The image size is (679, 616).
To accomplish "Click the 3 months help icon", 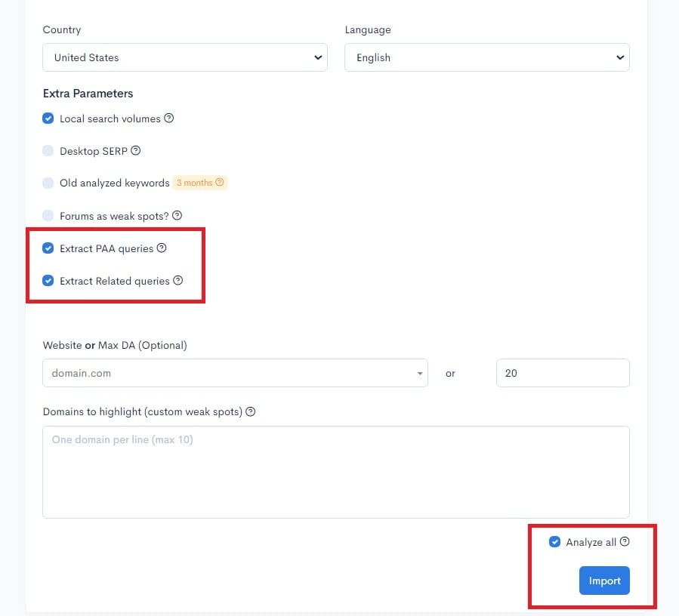I will point(220,182).
